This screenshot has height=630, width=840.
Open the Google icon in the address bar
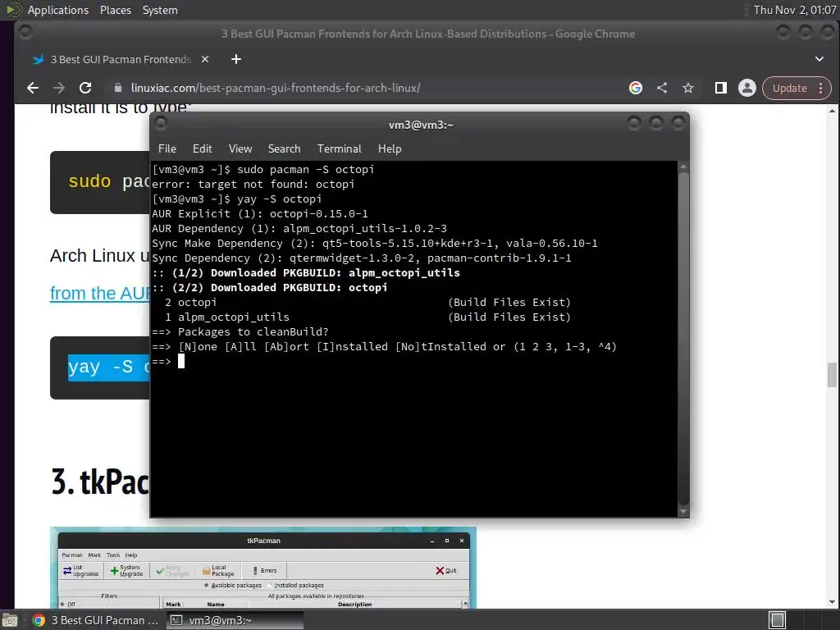636,88
